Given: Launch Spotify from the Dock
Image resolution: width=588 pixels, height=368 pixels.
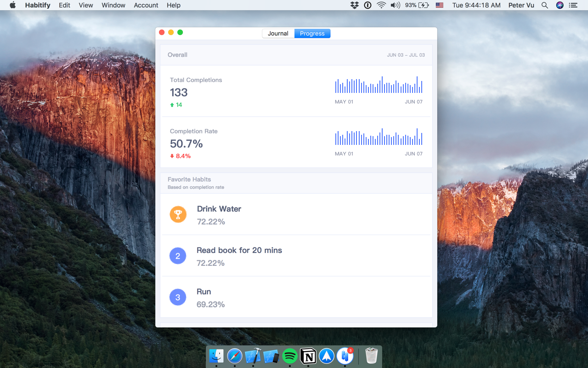Looking at the screenshot, I should [290, 356].
